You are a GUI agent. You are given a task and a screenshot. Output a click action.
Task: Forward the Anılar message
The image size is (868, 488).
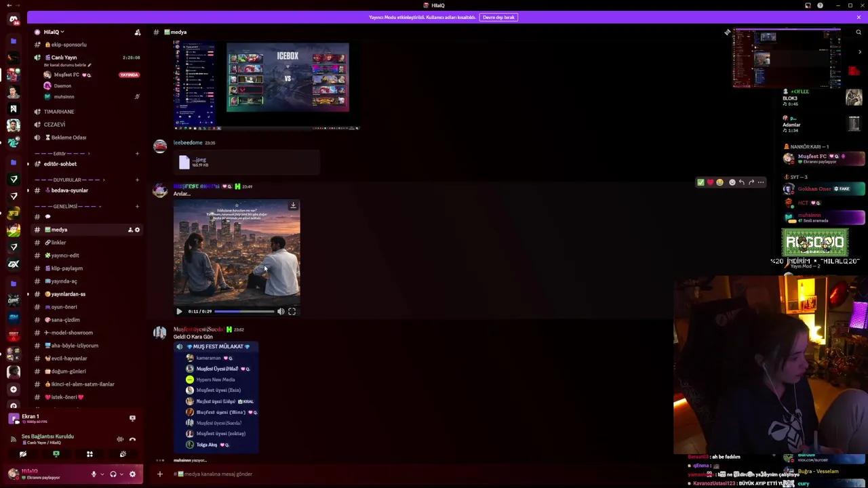click(x=751, y=182)
